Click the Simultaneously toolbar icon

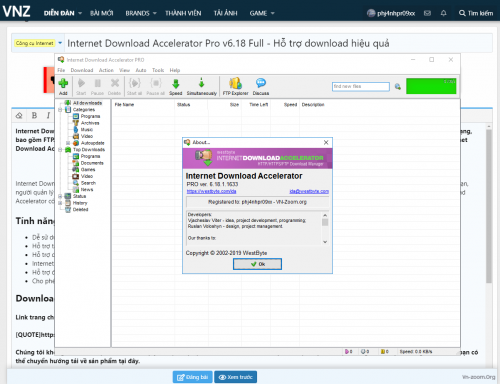click(202, 86)
